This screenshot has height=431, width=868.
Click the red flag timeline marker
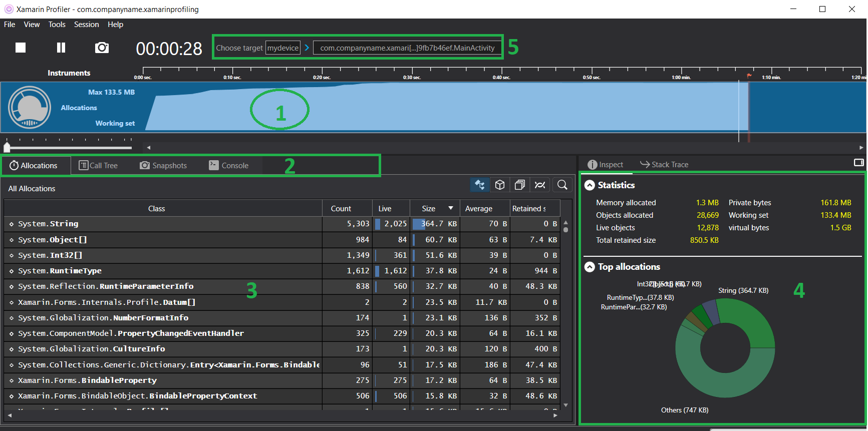749,76
